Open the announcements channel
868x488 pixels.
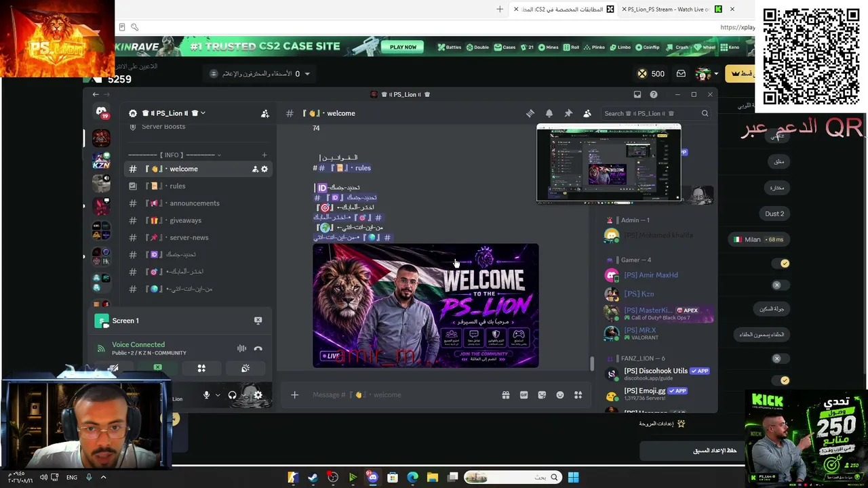198,203
